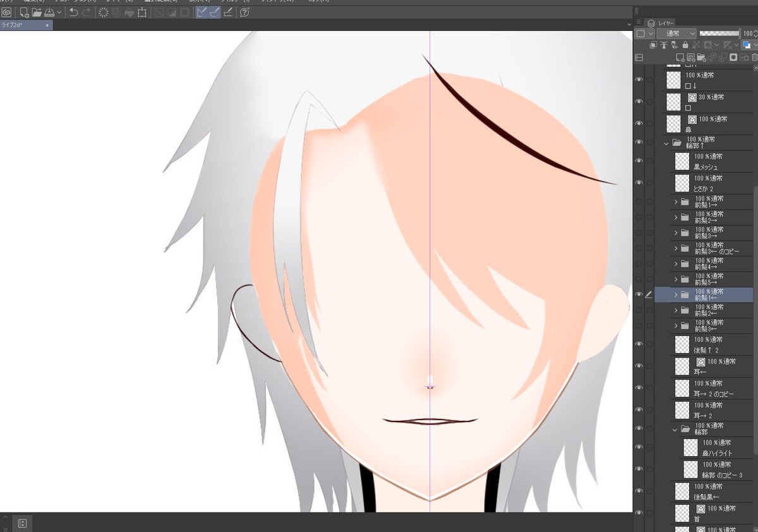Image resolution: width=758 pixels, height=532 pixels.
Task: Show the hidden 前髪1→ folder
Action: click(x=639, y=202)
